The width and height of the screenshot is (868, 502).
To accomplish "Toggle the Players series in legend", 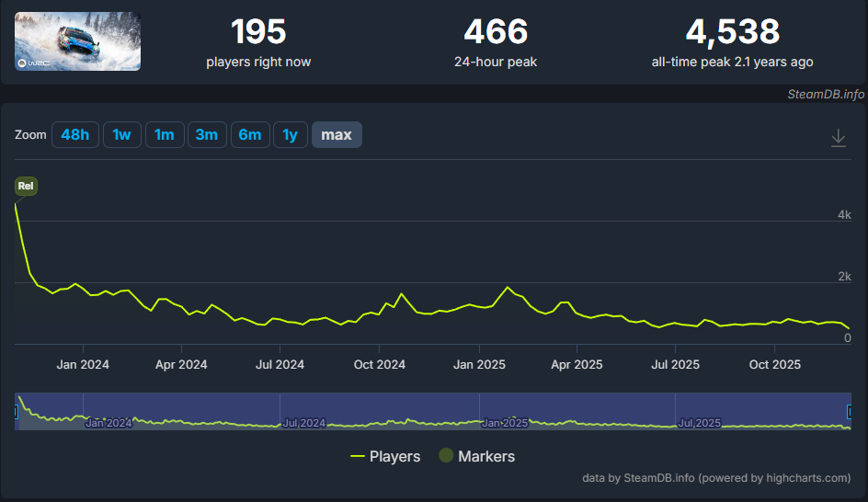I will (385, 456).
